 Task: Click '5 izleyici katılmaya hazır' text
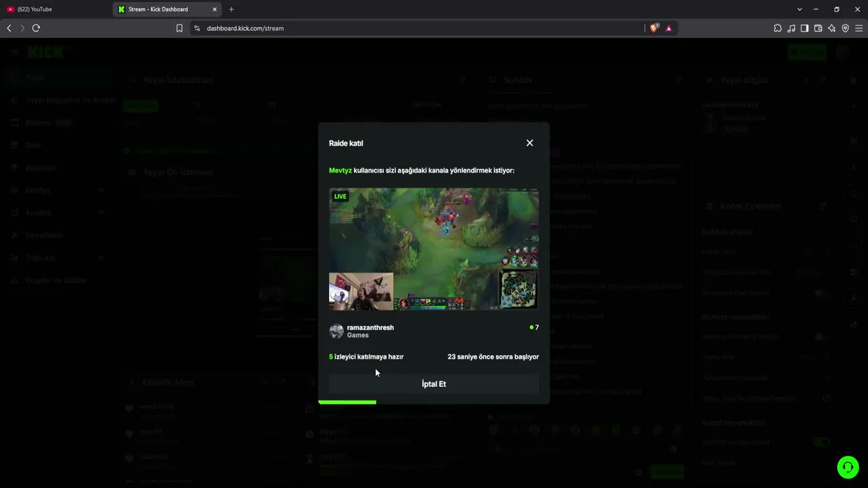(x=366, y=357)
